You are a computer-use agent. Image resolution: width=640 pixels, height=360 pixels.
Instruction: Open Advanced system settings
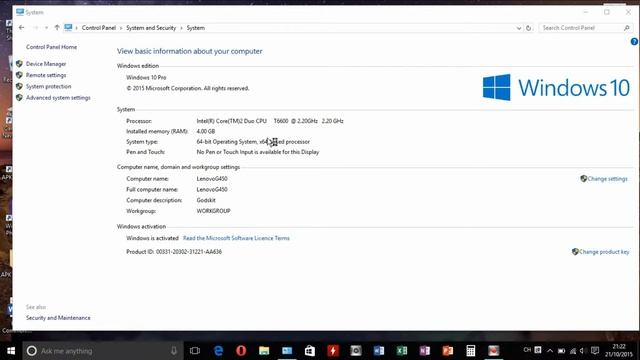click(58, 98)
